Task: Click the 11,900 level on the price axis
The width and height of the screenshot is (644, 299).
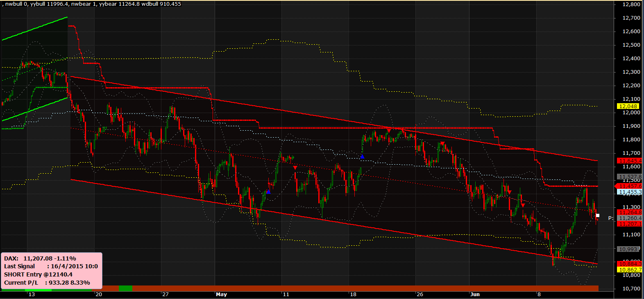Action: (631, 126)
